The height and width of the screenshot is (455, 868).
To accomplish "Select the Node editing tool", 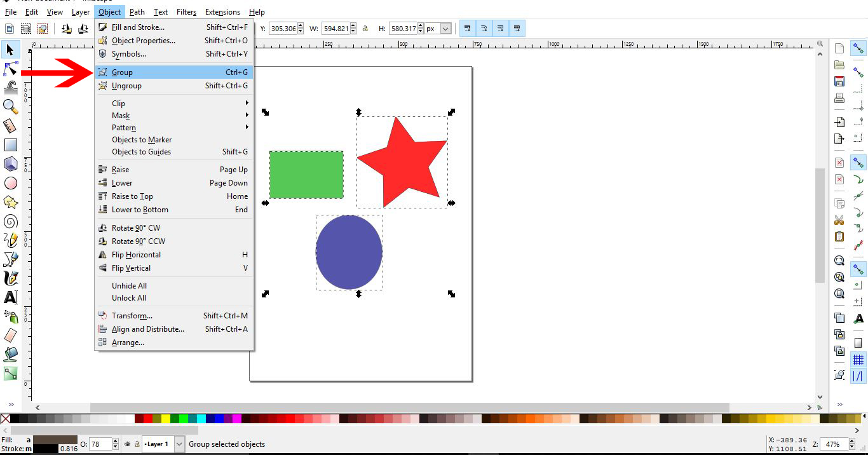I will coord(10,69).
